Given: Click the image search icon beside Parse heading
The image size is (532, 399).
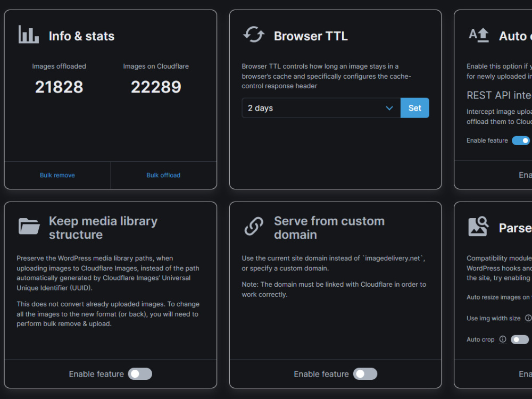Looking at the screenshot, I should coord(478,226).
